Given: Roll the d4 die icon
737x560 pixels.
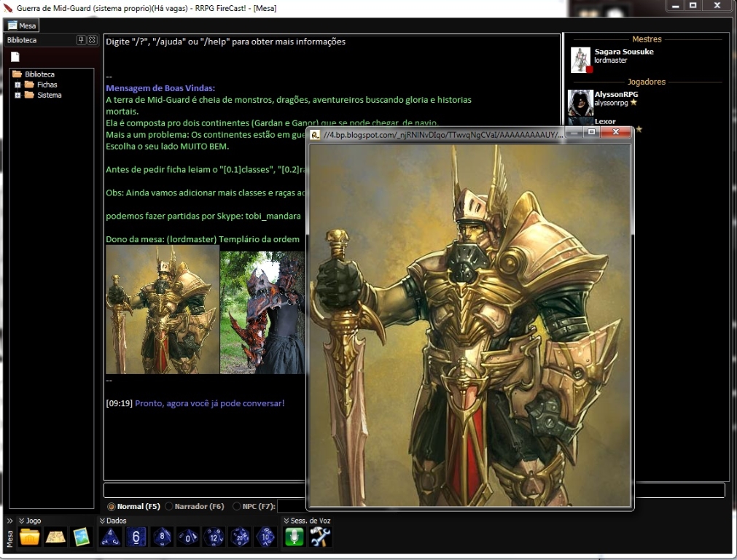Looking at the screenshot, I should pyautogui.click(x=110, y=537).
